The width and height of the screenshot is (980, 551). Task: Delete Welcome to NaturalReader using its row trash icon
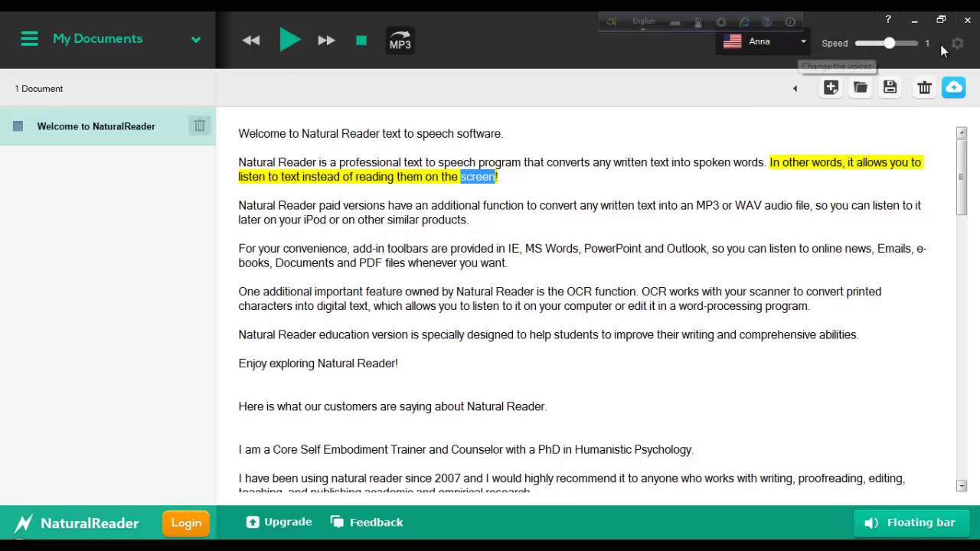(199, 126)
